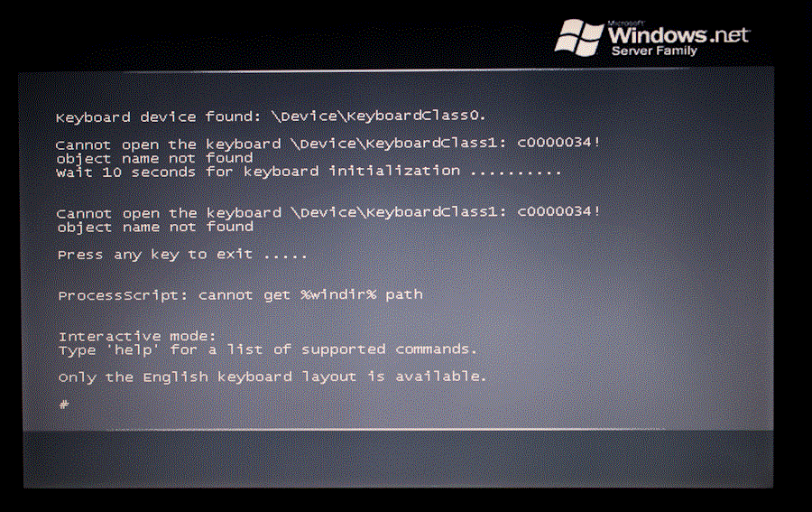The image size is (812, 512).
Task: Click the # command prompt
Action: tap(64, 405)
